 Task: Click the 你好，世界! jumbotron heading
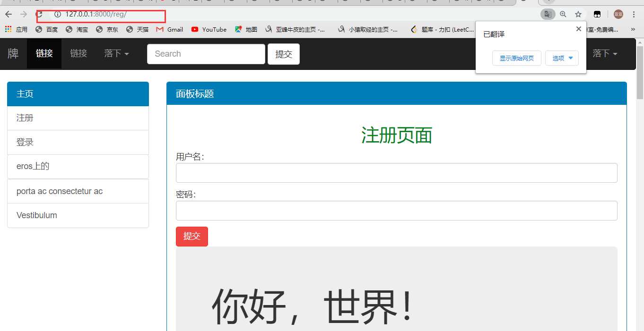(x=312, y=306)
